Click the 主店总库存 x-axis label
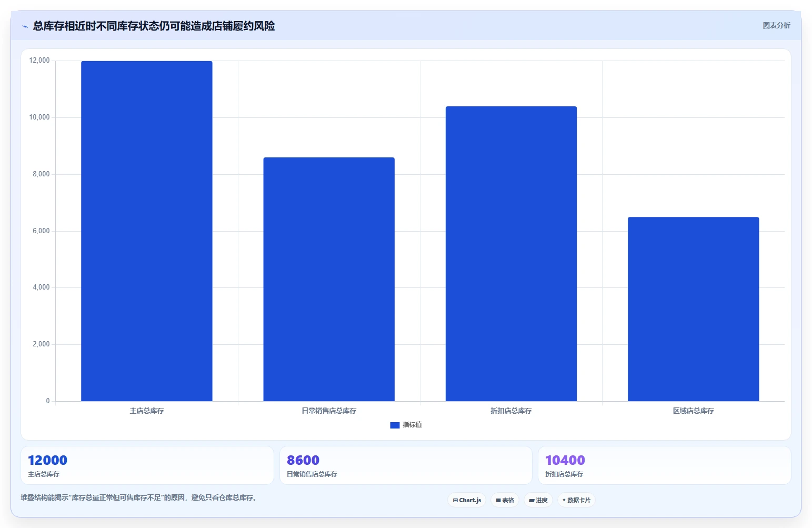 click(147, 411)
